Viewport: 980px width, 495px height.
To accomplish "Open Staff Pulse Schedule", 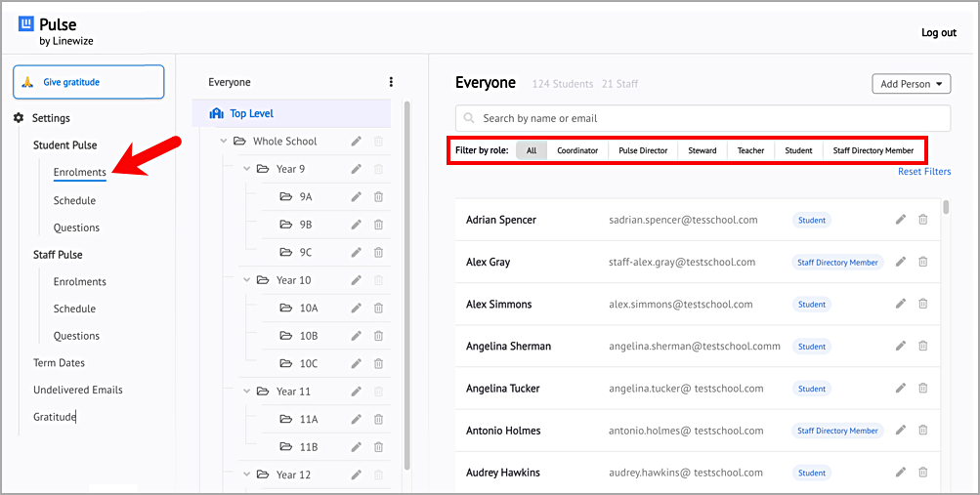I will tap(74, 309).
